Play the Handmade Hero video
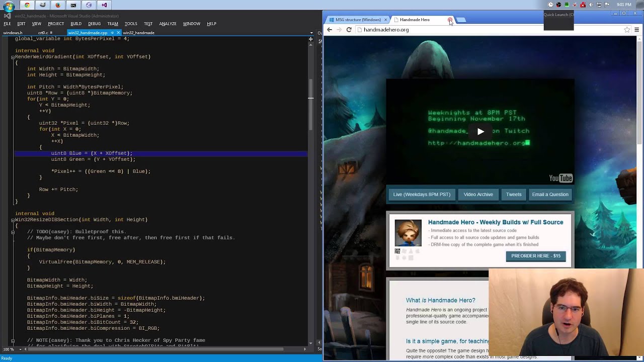 coord(480,131)
